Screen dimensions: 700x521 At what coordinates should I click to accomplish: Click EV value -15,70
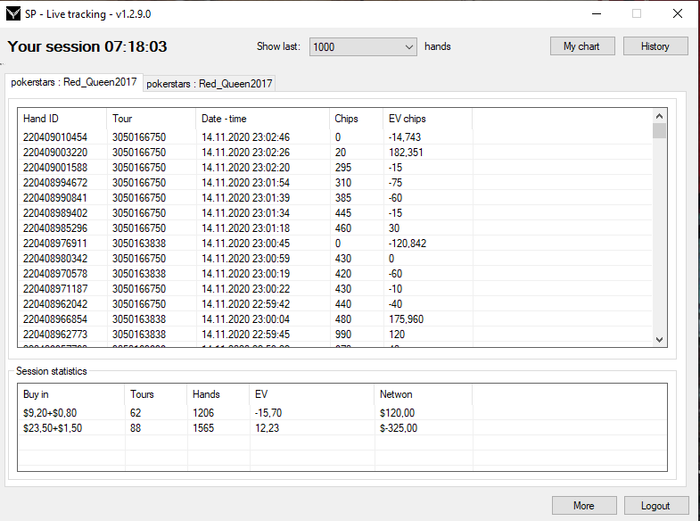coord(268,413)
